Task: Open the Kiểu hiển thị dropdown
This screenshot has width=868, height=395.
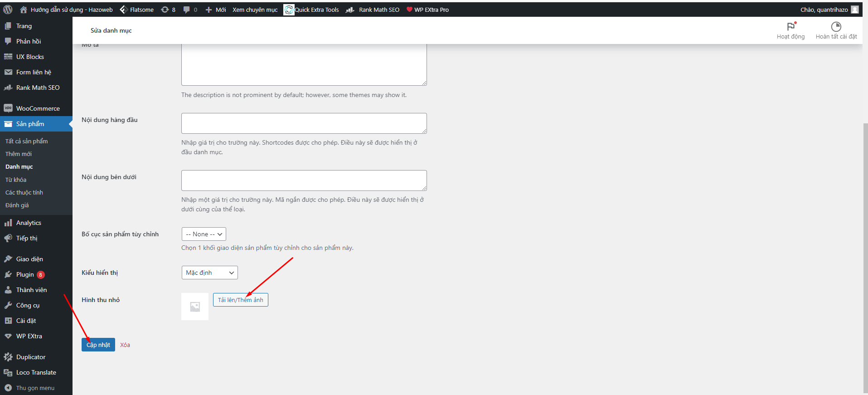Action: pyautogui.click(x=209, y=273)
